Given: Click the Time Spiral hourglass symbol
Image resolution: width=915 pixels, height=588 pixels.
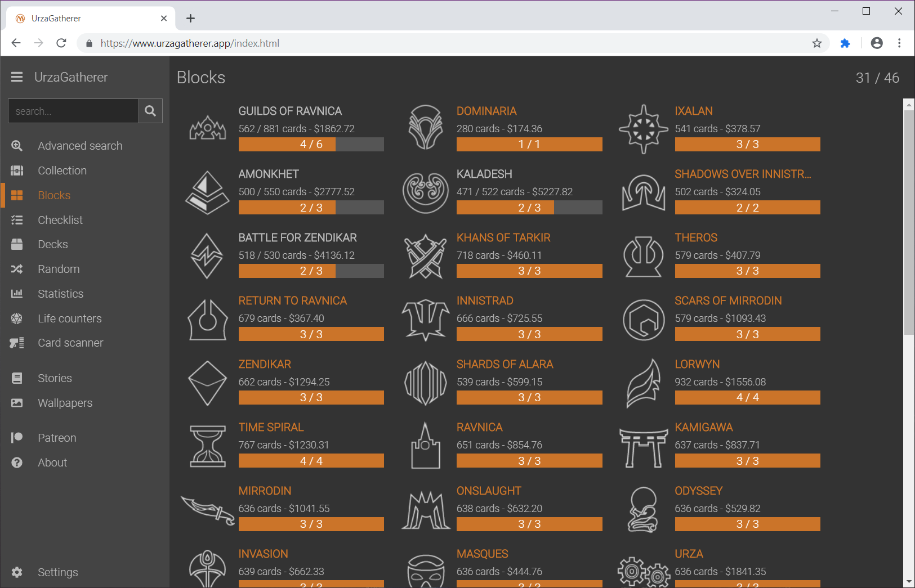Looking at the screenshot, I should pos(208,446).
